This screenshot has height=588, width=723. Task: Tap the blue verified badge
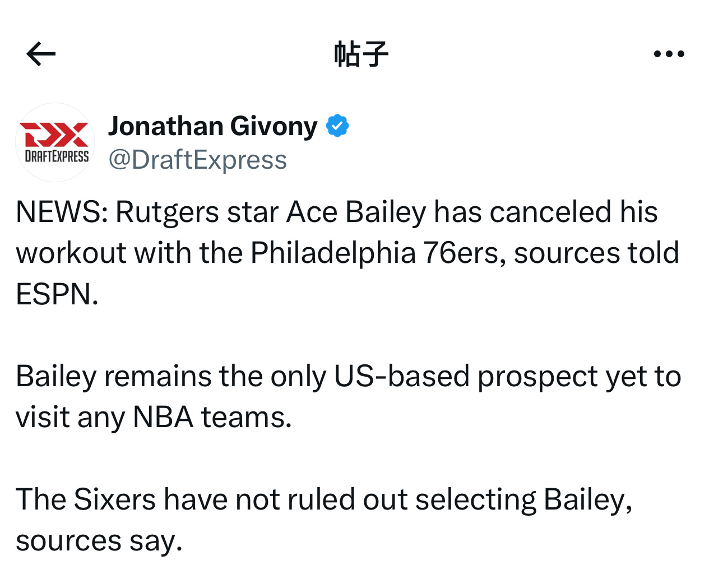tap(337, 126)
